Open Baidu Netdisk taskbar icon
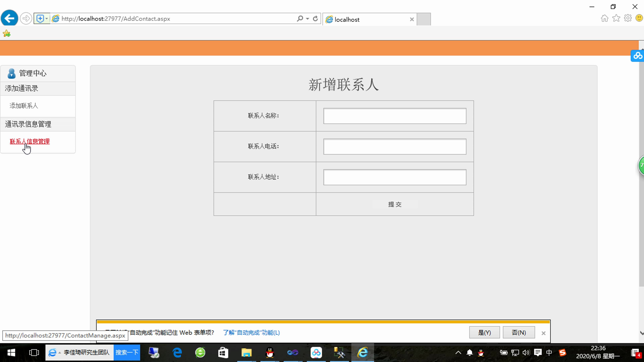The image size is (644, 362). click(x=316, y=352)
